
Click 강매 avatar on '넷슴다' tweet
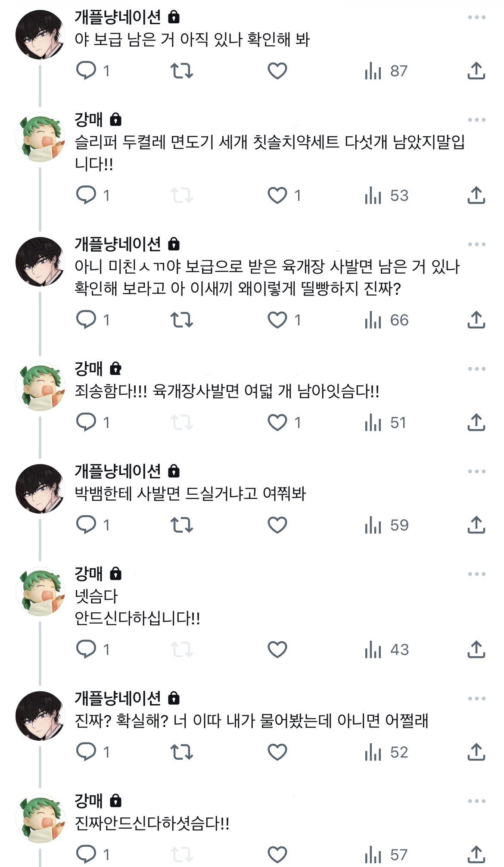click(40, 591)
